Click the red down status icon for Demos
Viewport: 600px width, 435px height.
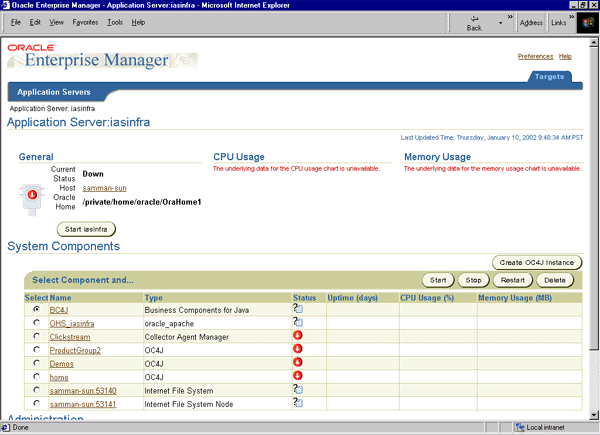297,362
